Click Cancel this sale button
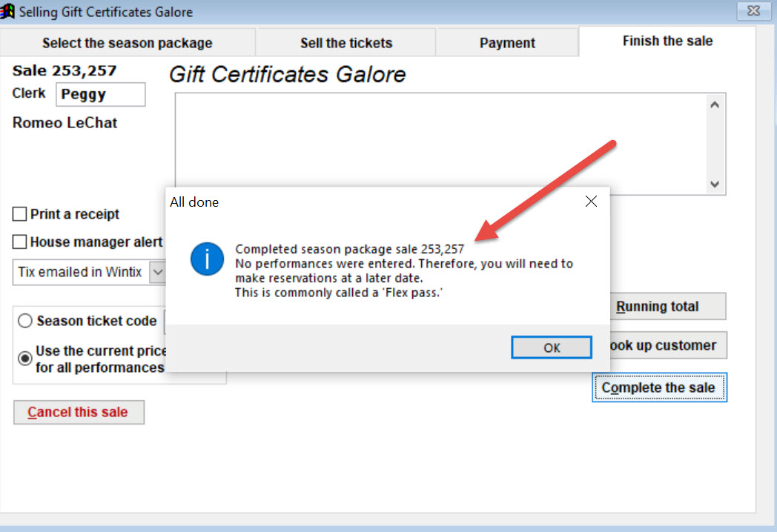 click(79, 412)
